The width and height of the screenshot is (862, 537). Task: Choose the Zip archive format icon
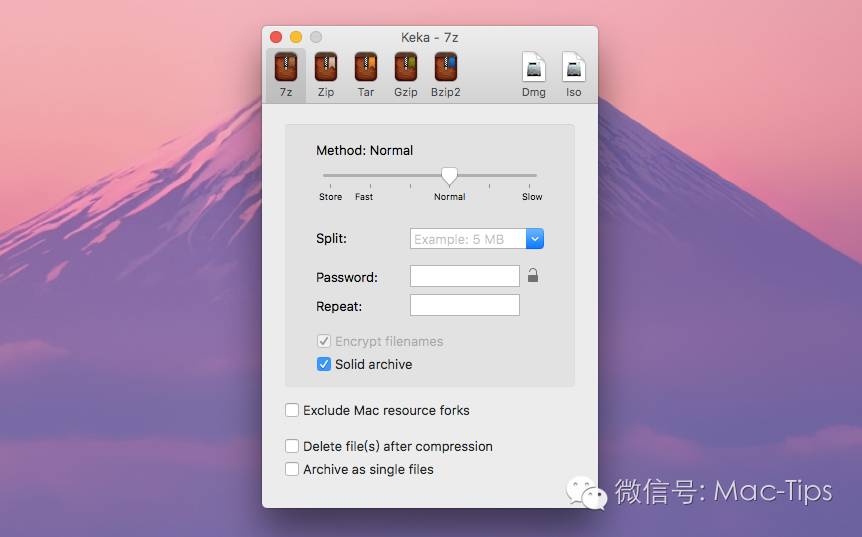tap(326, 67)
